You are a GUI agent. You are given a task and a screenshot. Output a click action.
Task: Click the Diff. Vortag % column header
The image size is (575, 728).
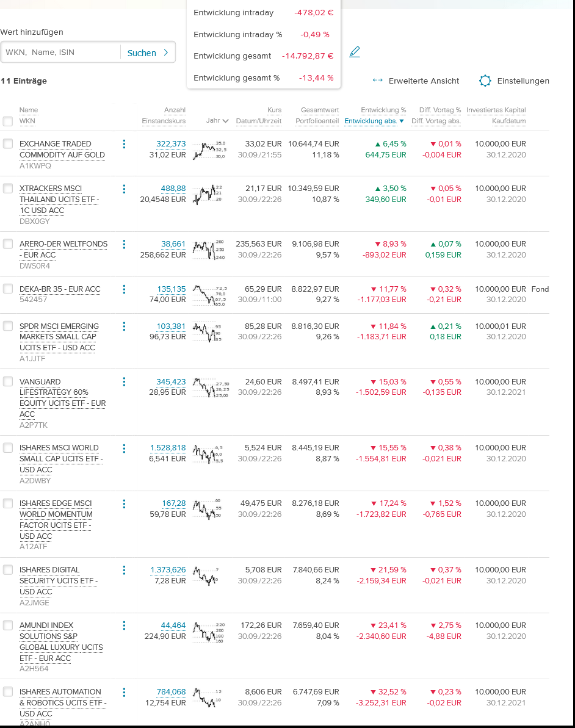pos(439,110)
